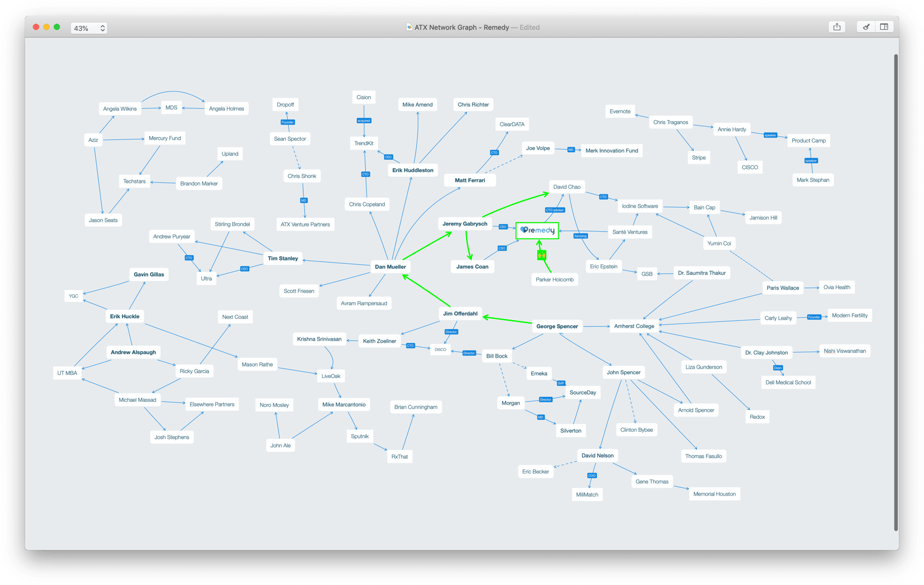Screen dimensions: 924x585
Task: Click the Tim Stanley node
Action: (x=283, y=258)
